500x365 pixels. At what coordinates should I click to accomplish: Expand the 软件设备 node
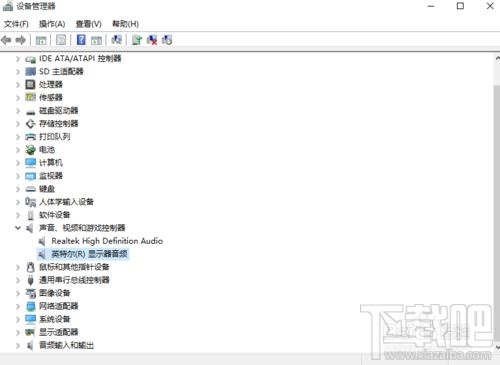(x=18, y=215)
